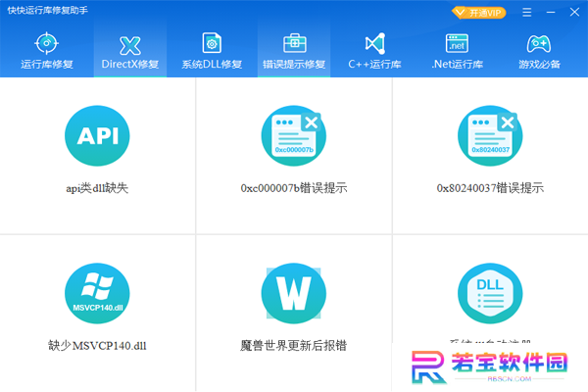Switch to the .Net运行库 tab

click(x=457, y=51)
